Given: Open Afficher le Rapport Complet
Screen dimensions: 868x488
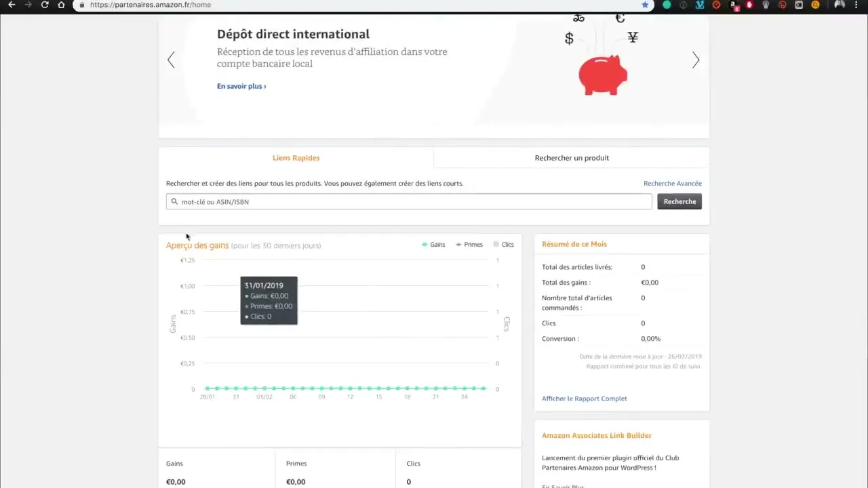Looking at the screenshot, I should [584, 399].
